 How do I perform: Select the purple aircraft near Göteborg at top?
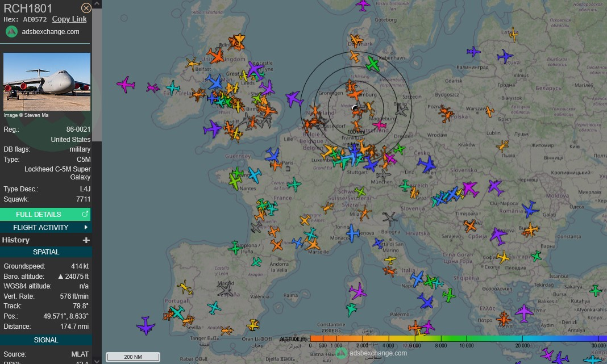click(x=363, y=5)
